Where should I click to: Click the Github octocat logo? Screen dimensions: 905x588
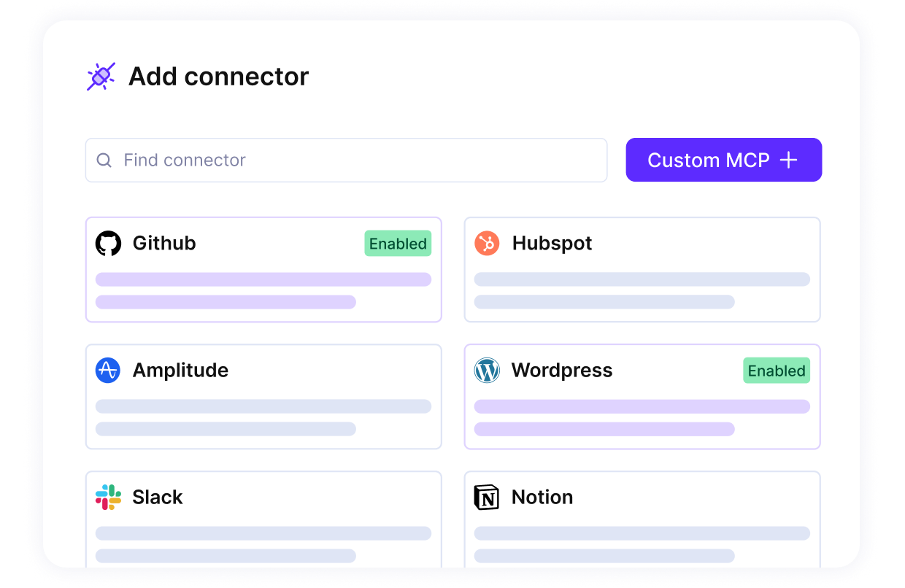[108, 243]
